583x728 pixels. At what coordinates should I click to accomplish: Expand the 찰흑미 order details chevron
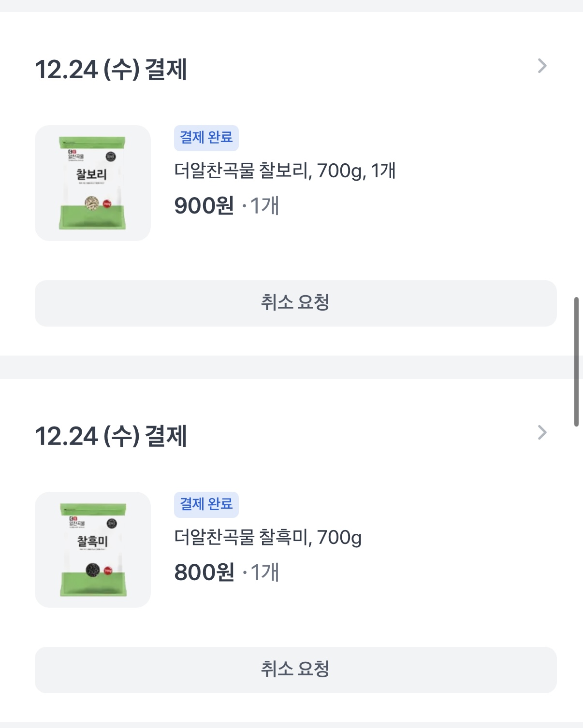(542, 433)
